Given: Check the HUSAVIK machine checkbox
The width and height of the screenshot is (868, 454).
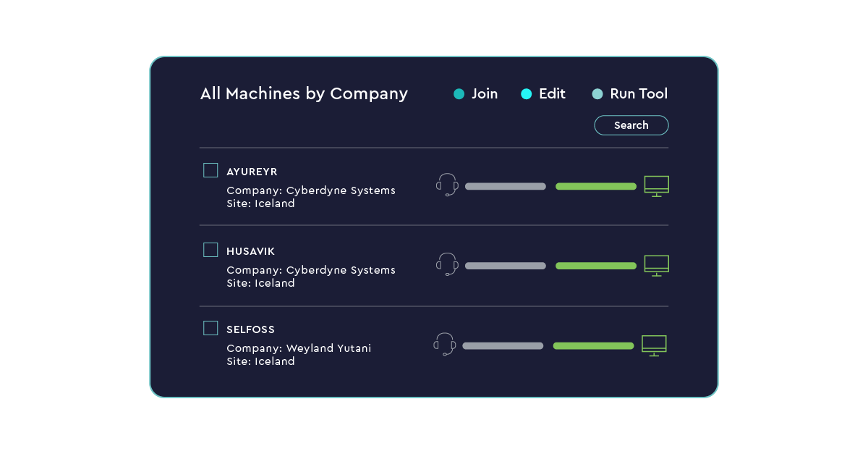Looking at the screenshot, I should click(x=210, y=251).
